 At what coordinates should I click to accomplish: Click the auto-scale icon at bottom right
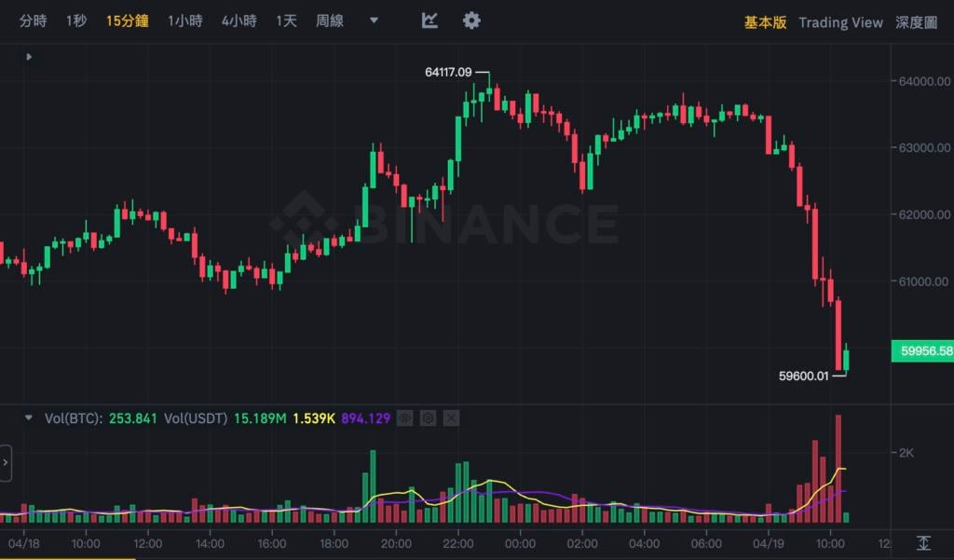point(923,543)
